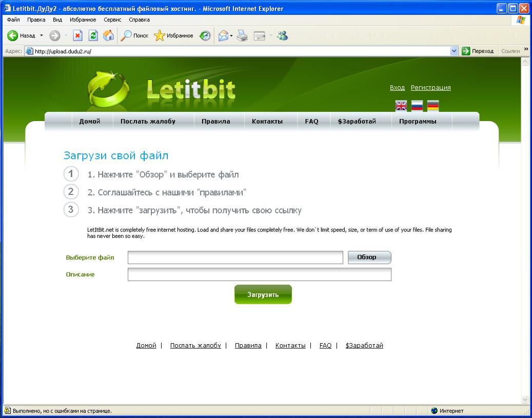Click into the Описание text field
Viewport: 532px width, 418px height.
[x=259, y=274]
